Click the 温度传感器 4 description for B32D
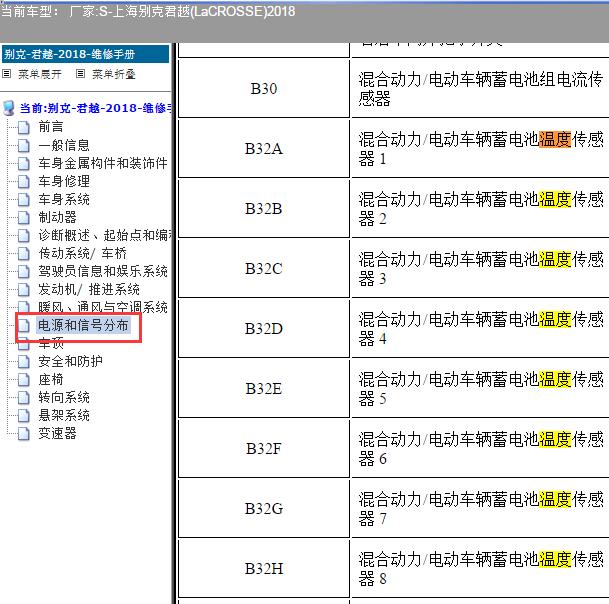 (481, 329)
